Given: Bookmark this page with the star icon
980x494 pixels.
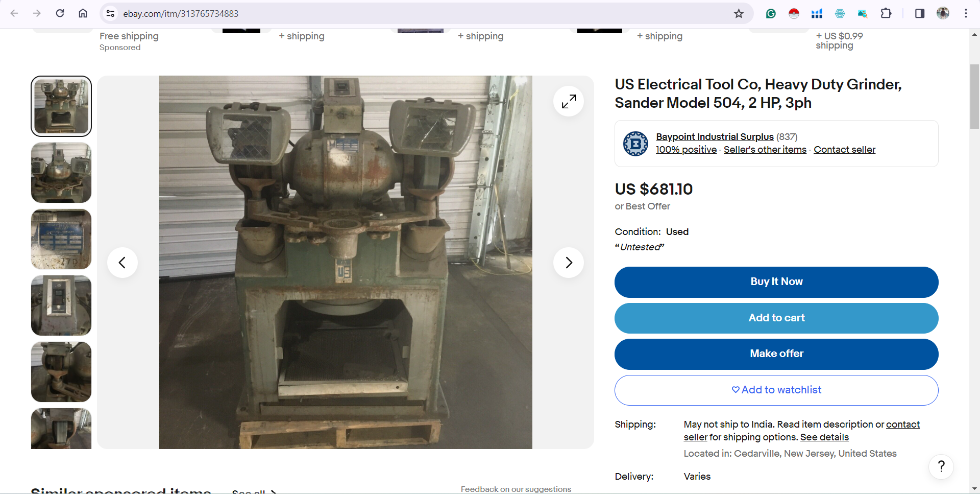Looking at the screenshot, I should click(x=739, y=14).
